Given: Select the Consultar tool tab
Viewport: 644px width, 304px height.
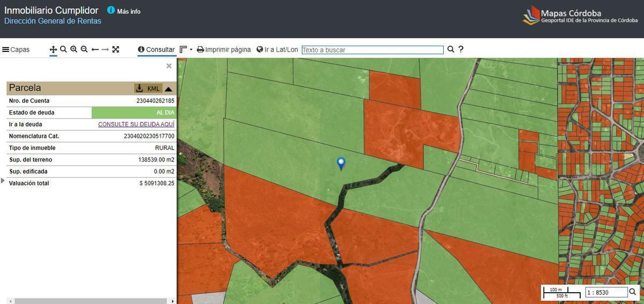Looking at the screenshot, I should point(156,49).
